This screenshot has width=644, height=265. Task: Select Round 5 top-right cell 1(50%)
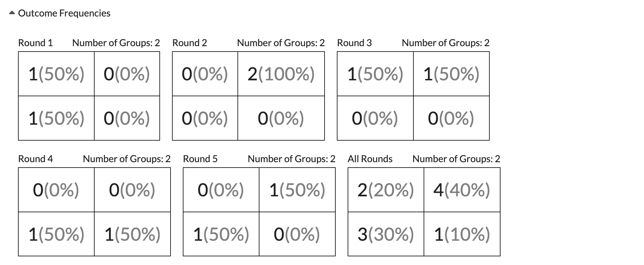click(297, 190)
